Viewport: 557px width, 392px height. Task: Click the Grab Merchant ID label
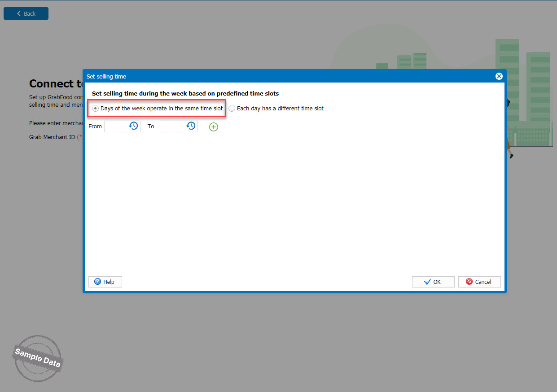tap(52, 137)
